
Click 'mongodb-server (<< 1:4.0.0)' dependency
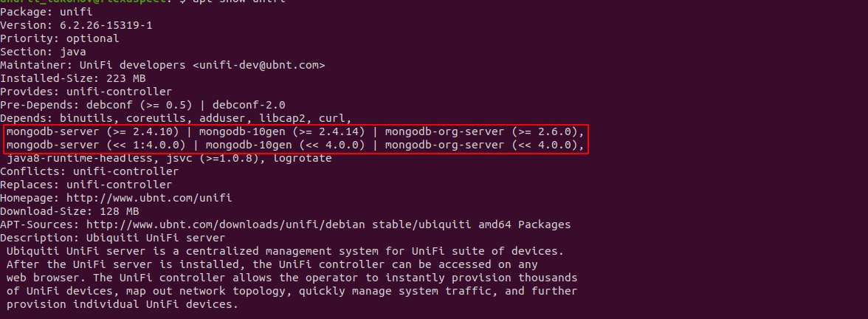click(x=96, y=145)
